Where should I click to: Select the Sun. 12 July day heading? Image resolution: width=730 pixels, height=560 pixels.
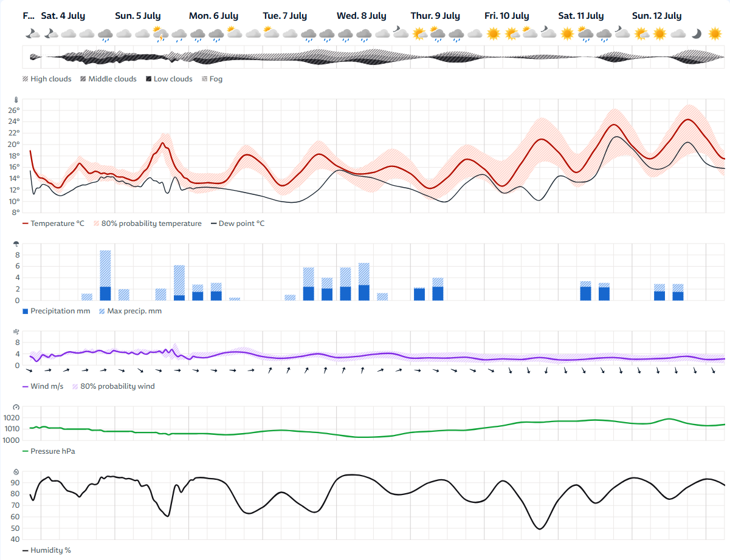point(657,16)
